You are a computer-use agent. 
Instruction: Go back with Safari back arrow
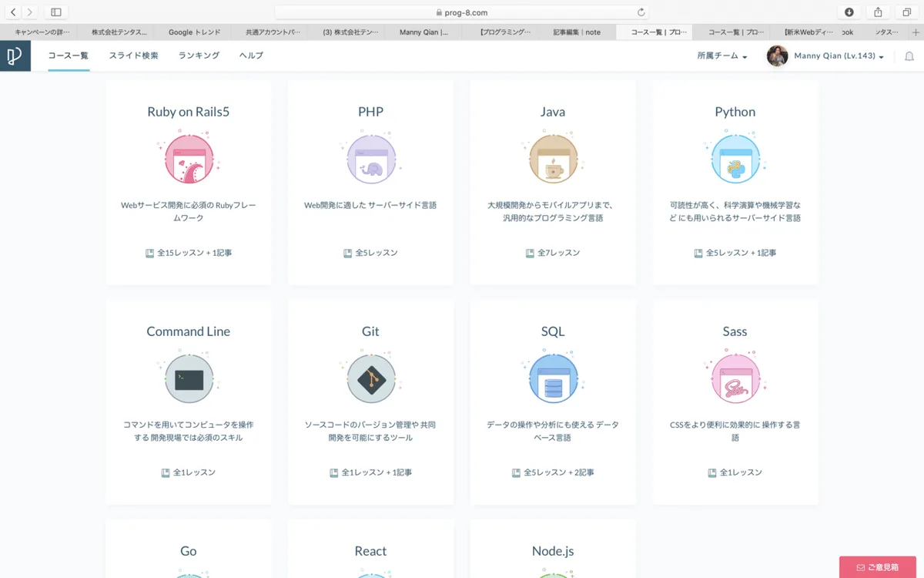click(x=13, y=12)
